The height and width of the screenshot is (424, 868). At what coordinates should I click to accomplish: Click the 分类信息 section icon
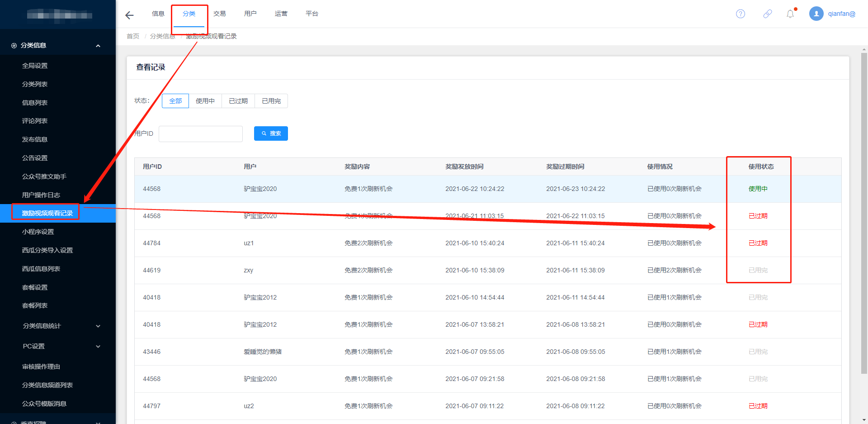pyautogui.click(x=14, y=46)
